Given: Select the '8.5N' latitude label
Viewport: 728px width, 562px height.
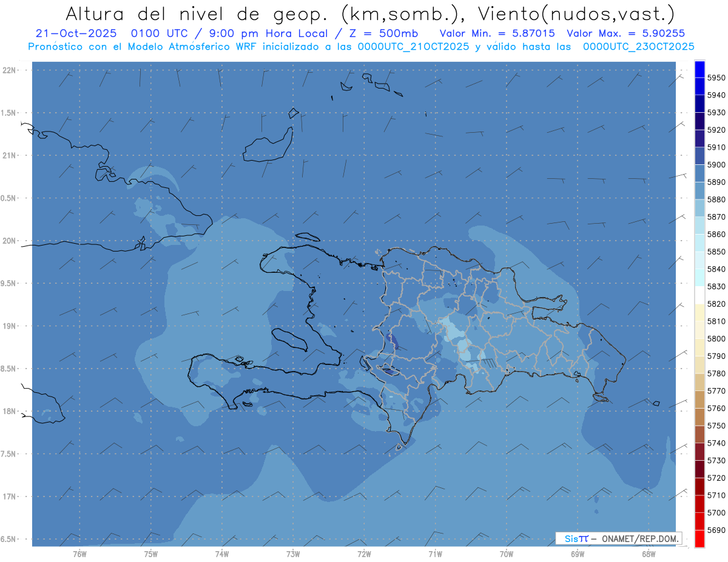Looking at the screenshot, I should 8,369.
